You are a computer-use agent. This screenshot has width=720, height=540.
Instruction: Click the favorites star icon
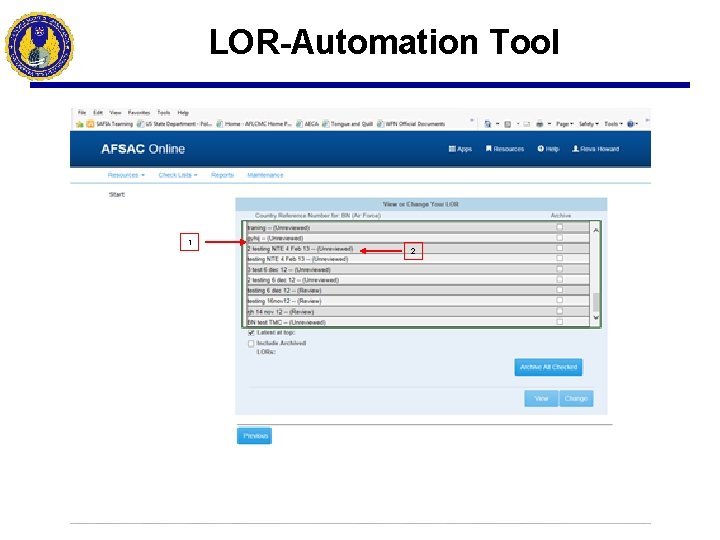click(80, 124)
